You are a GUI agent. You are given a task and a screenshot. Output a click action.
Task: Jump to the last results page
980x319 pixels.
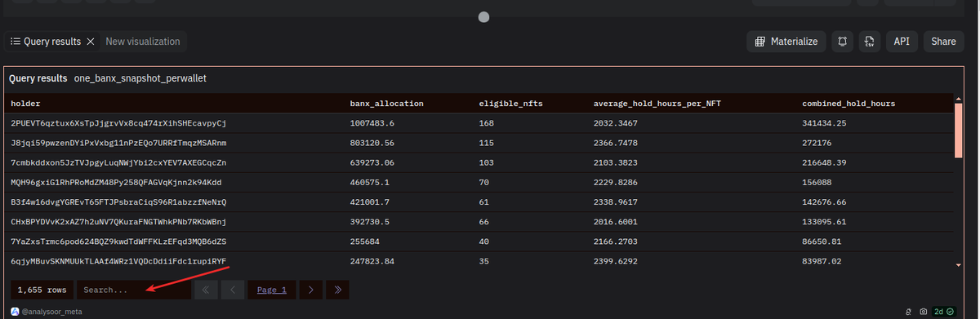coord(337,290)
